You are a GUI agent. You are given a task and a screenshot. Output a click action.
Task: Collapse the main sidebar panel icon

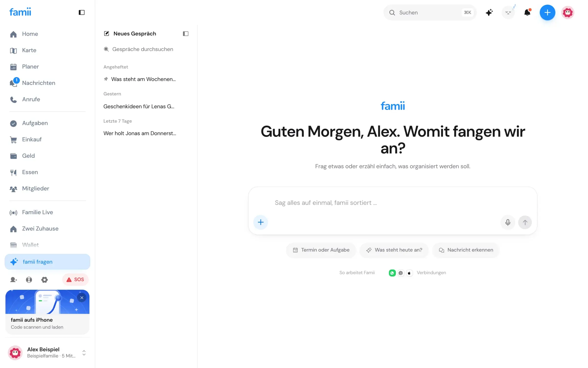click(82, 13)
